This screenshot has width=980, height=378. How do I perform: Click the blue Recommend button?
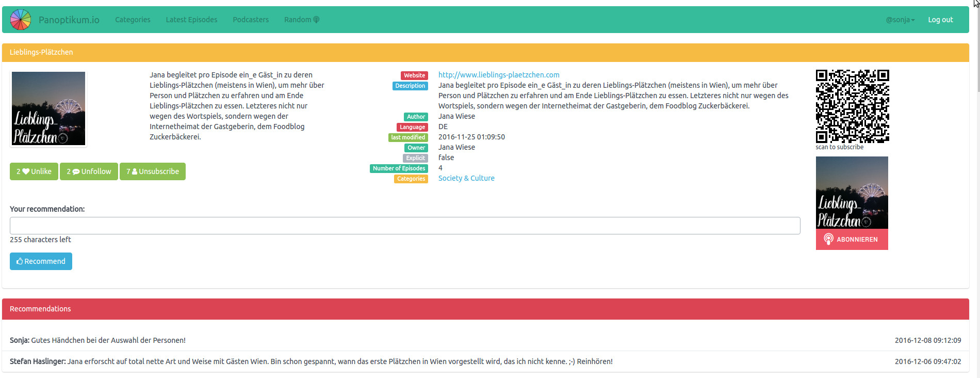pyautogui.click(x=41, y=261)
